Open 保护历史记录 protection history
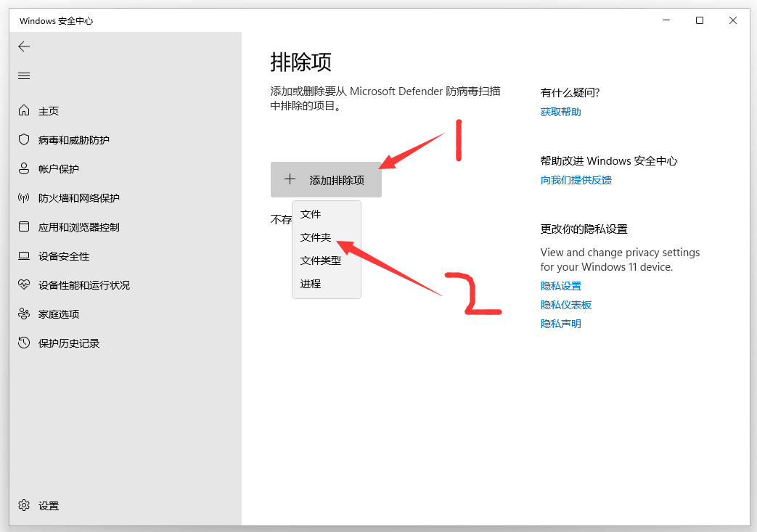 click(x=62, y=343)
